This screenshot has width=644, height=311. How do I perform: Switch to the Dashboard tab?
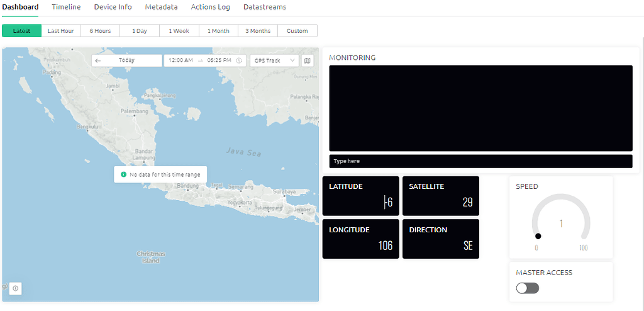(x=20, y=7)
